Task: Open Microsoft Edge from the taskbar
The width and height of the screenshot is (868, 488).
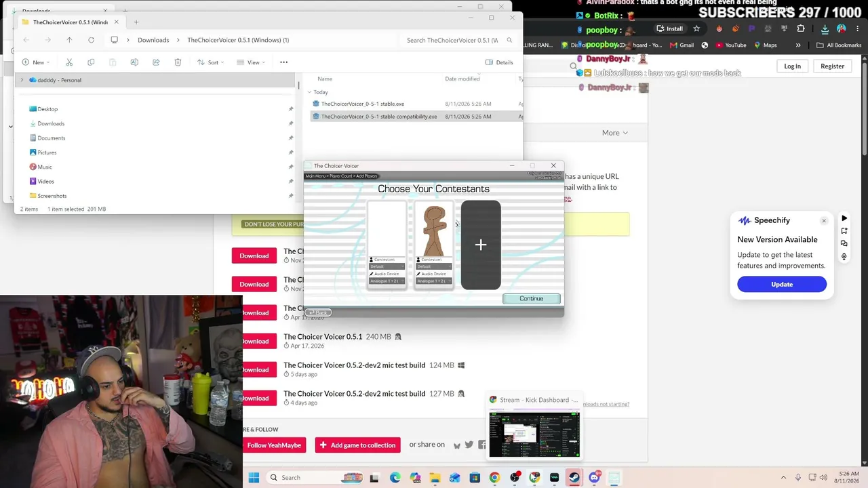Action: (395, 478)
